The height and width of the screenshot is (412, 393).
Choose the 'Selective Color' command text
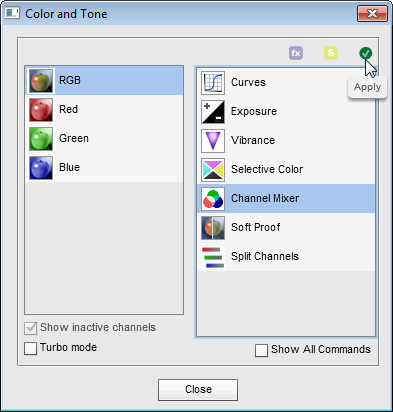tap(267, 169)
